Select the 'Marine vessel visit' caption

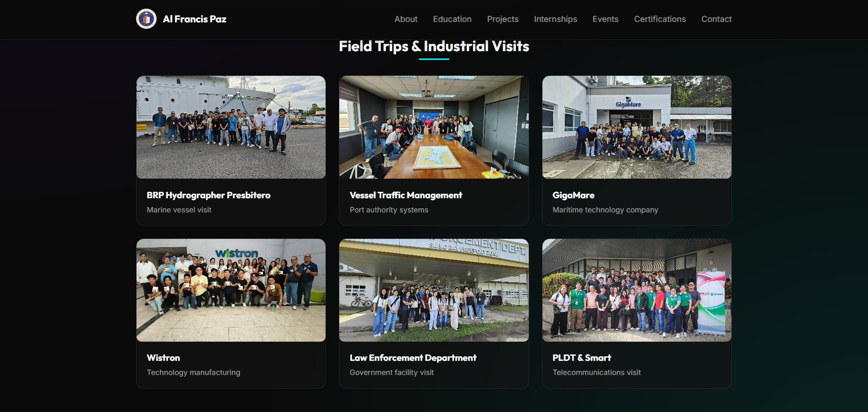(x=179, y=210)
